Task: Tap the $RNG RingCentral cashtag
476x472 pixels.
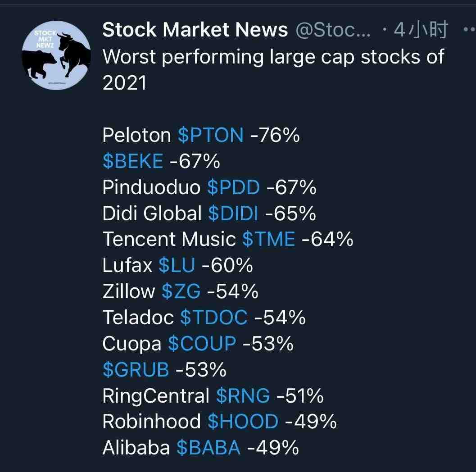Action: [243, 396]
